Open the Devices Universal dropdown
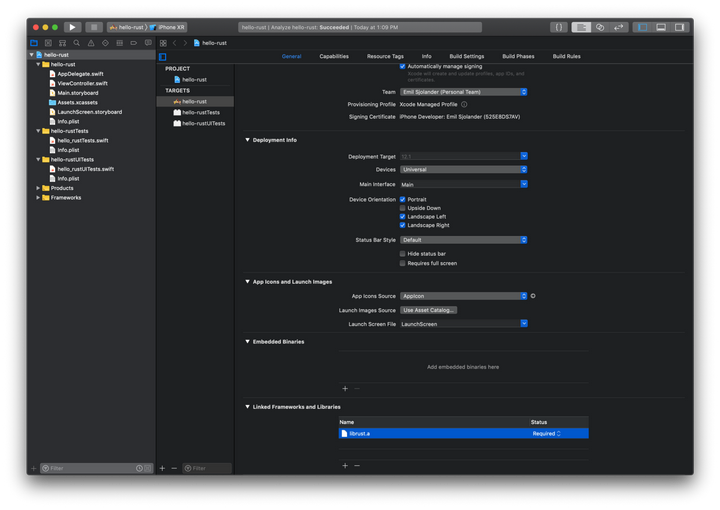Screen dimensions: 720x510 click(x=463, y=170)
